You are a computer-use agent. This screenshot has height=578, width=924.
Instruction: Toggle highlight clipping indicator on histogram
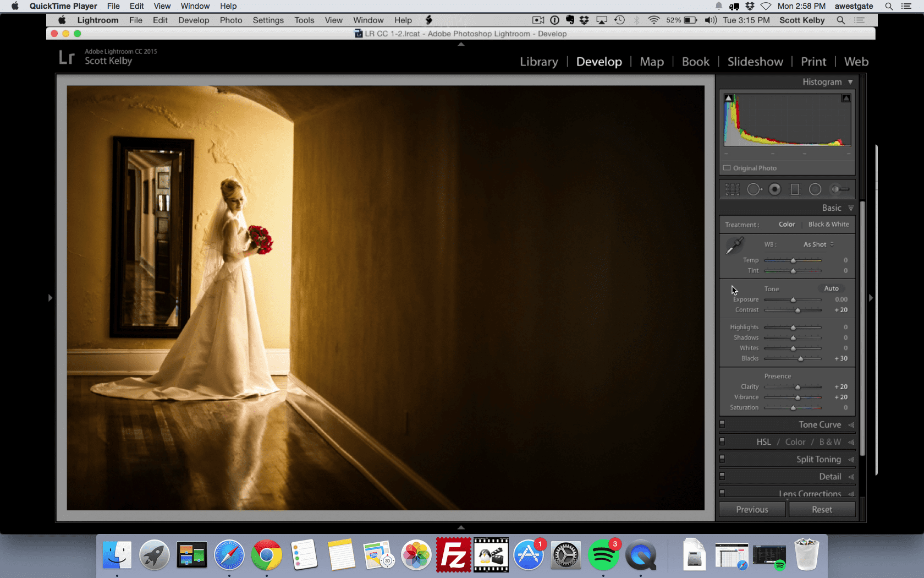846,97
